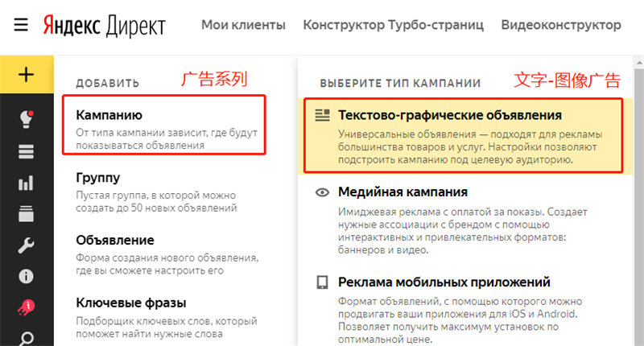Click the Яндекс Директ logo
Screen dimensions: 644x346
click(x=105, y=26)
